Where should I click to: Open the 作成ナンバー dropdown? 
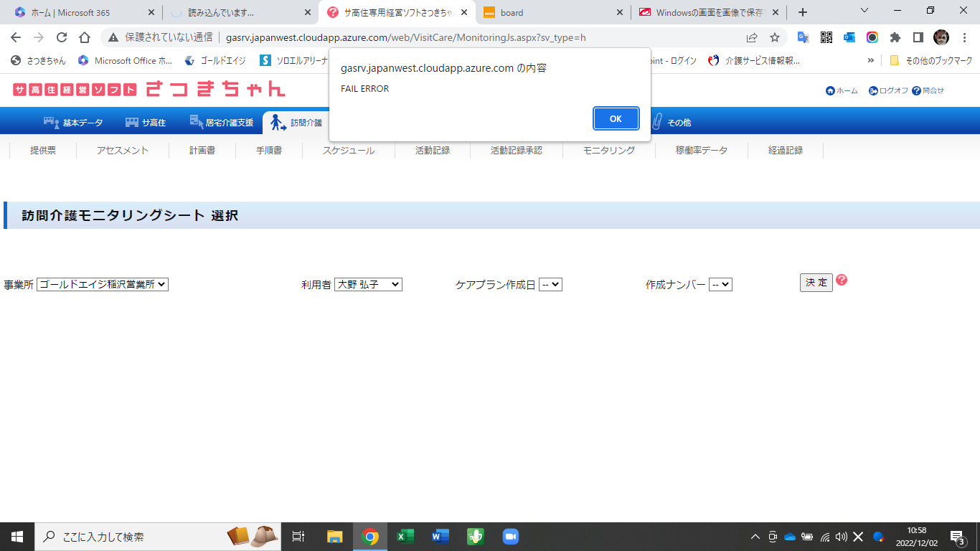click(x=720, y=285)
